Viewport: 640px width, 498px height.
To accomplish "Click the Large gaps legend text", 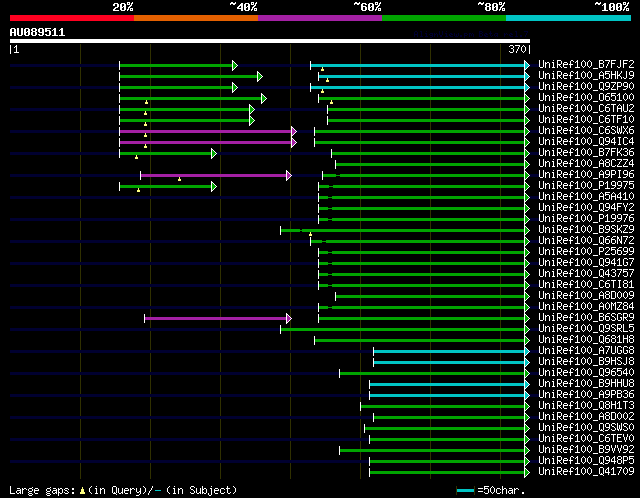I will tap(123, 490).
